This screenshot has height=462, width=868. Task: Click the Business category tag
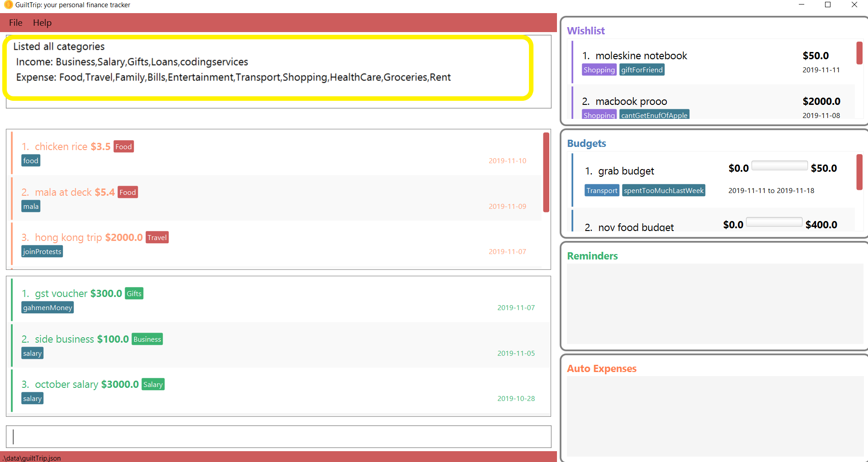click(147, 339)
